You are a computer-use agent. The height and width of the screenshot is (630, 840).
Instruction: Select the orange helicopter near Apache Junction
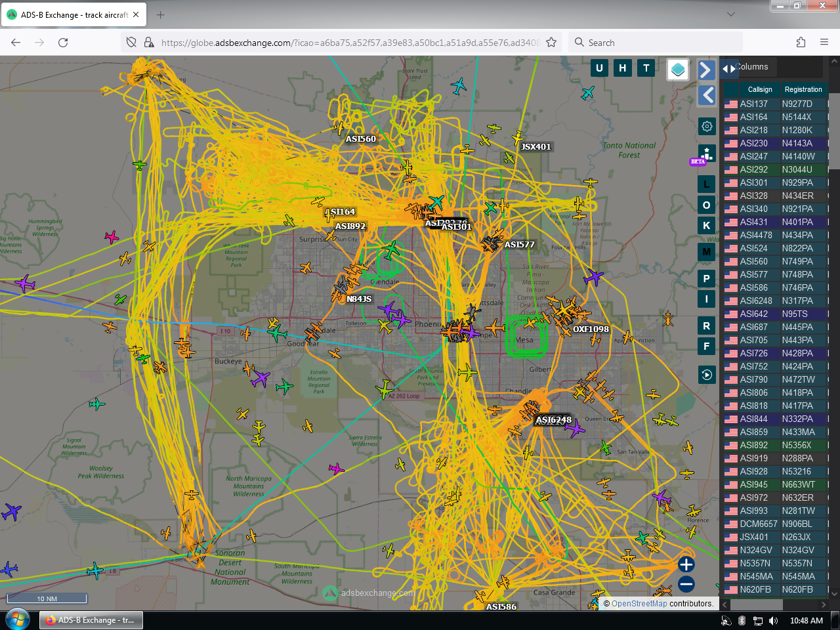(668, 319)
